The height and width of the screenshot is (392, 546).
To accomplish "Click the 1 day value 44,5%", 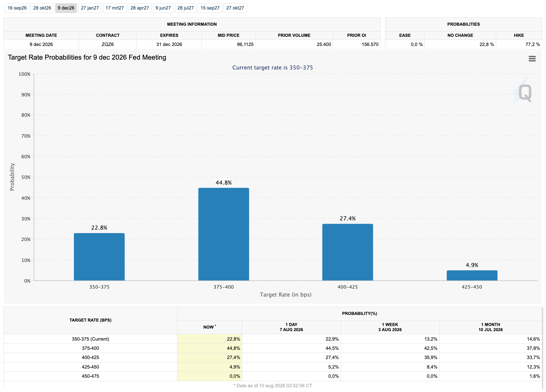I will click(x=332, y=348).
